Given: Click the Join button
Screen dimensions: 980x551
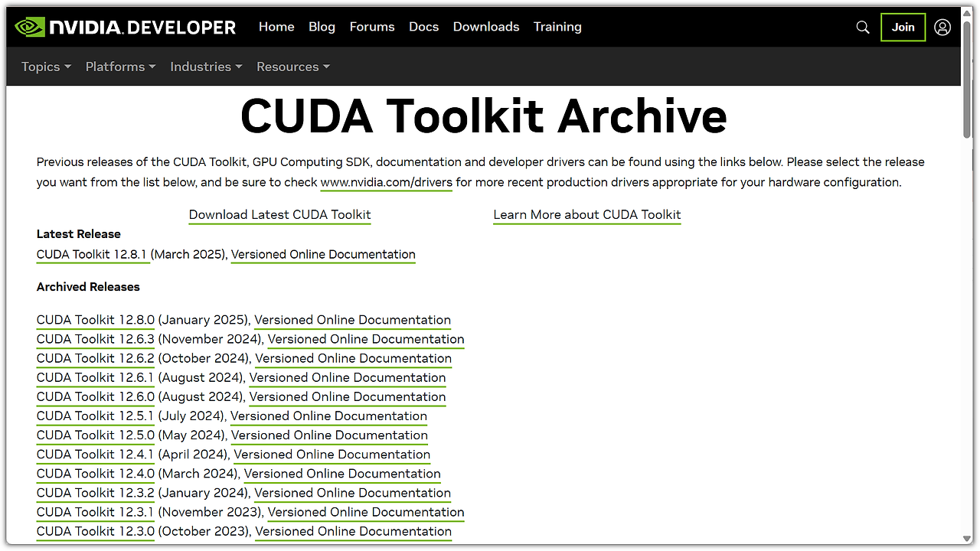Looking at the screenshot, I should [903, 27].
